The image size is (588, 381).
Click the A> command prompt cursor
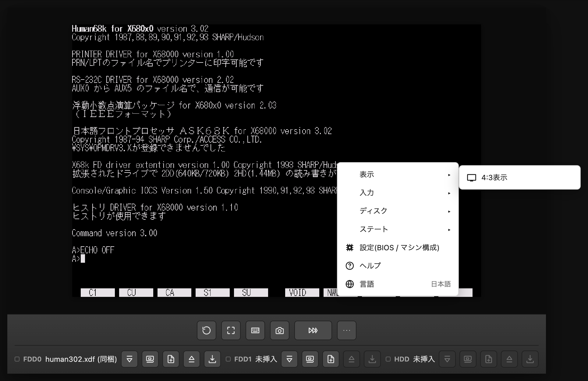pos(83,259)
